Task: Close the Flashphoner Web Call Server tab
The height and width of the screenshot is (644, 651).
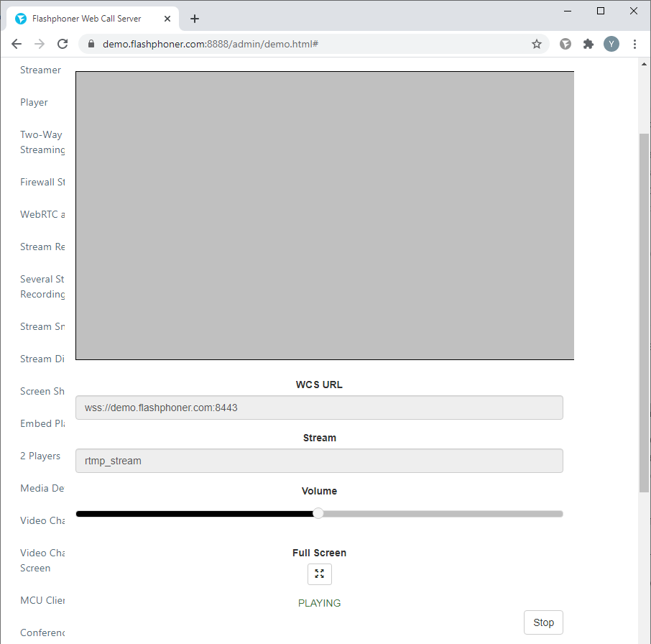Action: click(167, 19)
